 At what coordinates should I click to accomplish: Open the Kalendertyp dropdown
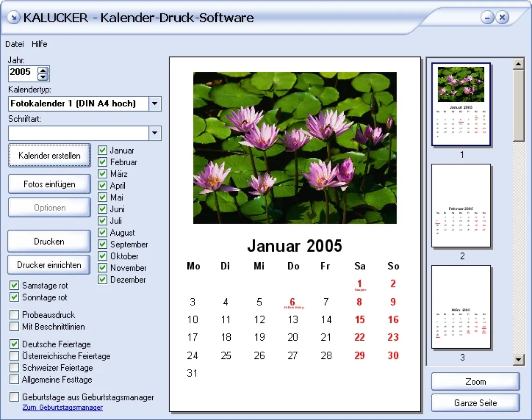point(155,104)
